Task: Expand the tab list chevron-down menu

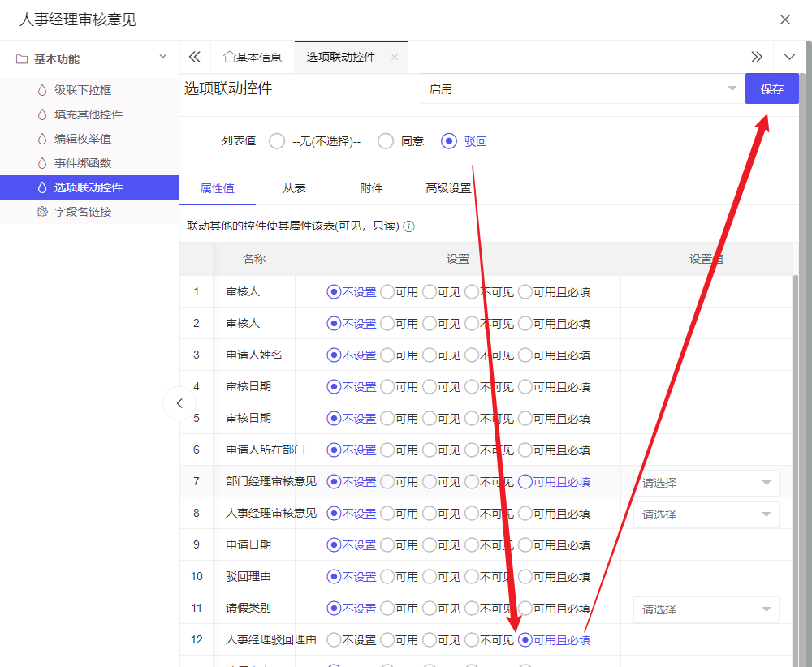Action: [789, 57]
